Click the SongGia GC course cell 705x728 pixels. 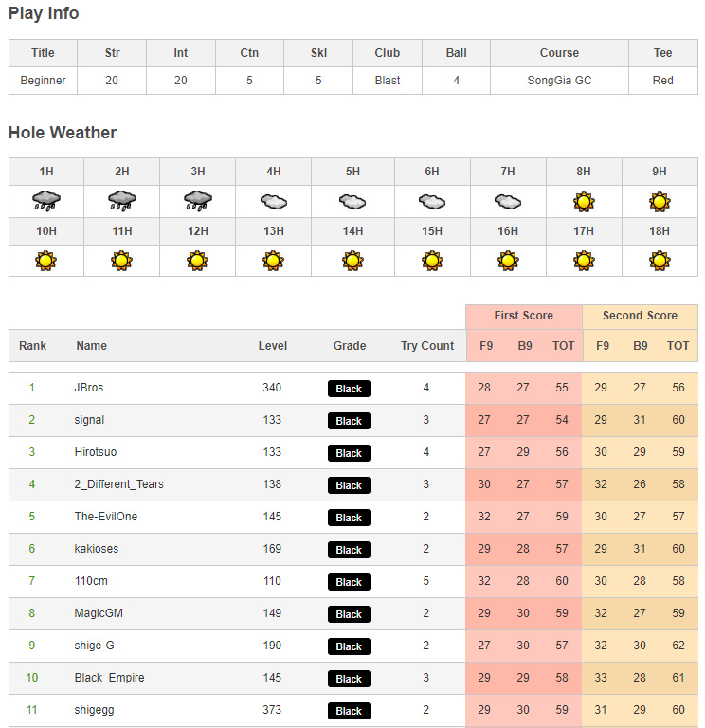pos(559,81)
